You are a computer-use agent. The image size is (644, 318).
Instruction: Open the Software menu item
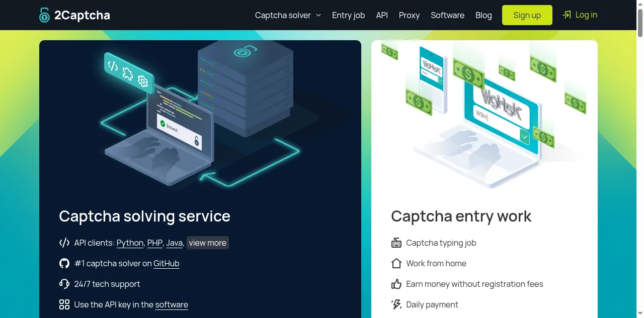coord(447,15)
